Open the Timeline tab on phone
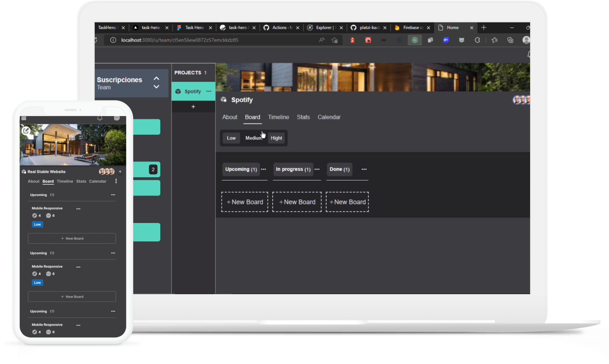Screen dimensions: 609x364 tap(65, 181)
